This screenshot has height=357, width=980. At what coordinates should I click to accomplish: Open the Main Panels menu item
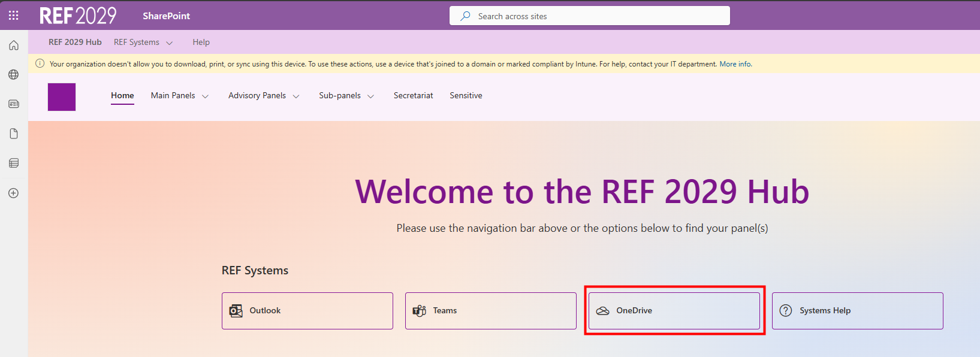(173, 95)
